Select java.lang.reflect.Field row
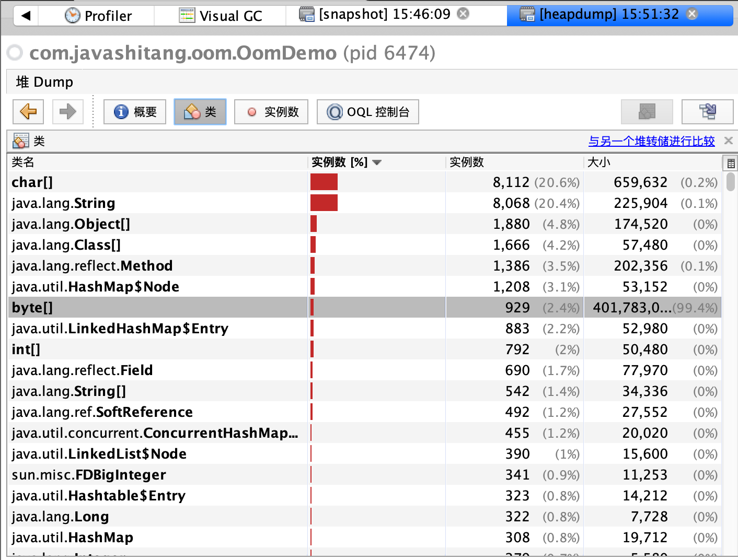This screenshot has width=738, height=560. [x=365, y=370]
